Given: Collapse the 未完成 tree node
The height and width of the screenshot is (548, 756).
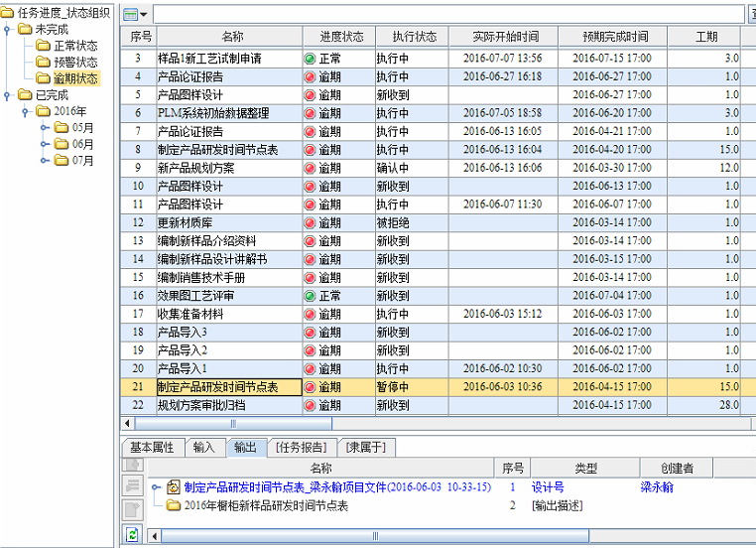Looking at the screenshot, I should click(8, 30).
